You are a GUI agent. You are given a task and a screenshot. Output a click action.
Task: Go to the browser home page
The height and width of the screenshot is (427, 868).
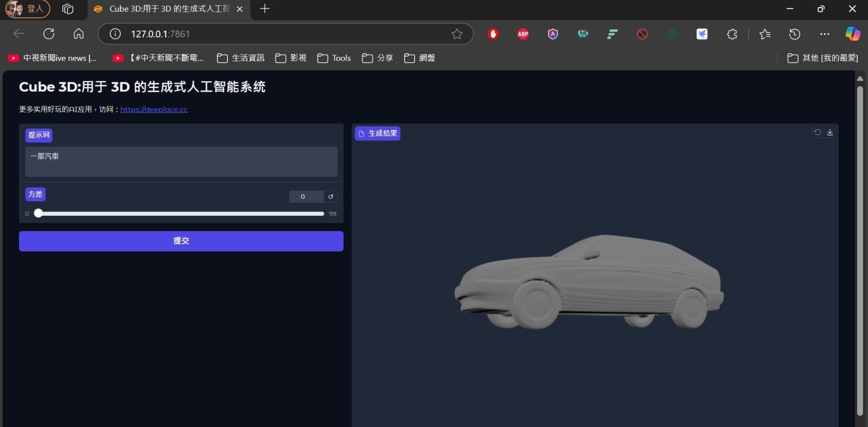click(79, 34)
